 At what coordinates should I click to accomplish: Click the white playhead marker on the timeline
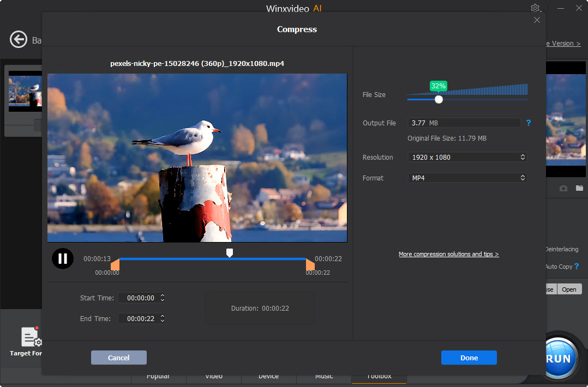(230, 252)
